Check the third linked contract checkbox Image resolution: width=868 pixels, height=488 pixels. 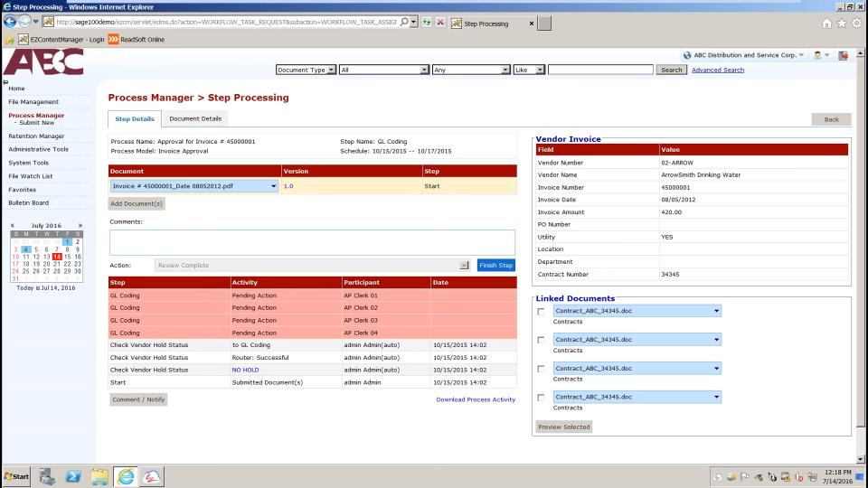pyautogui.click(x=541, y=369)
